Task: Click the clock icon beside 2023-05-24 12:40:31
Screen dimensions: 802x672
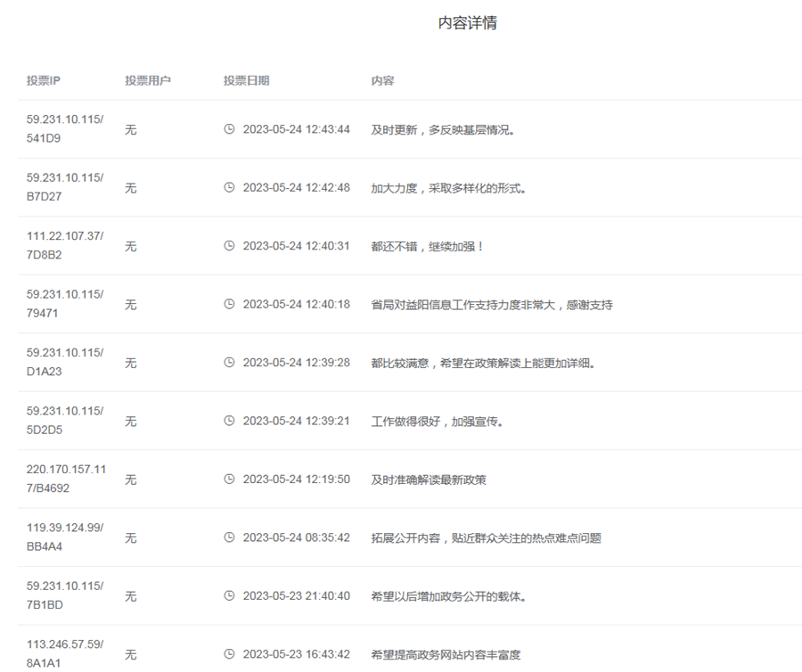Action: click(229, 246)
